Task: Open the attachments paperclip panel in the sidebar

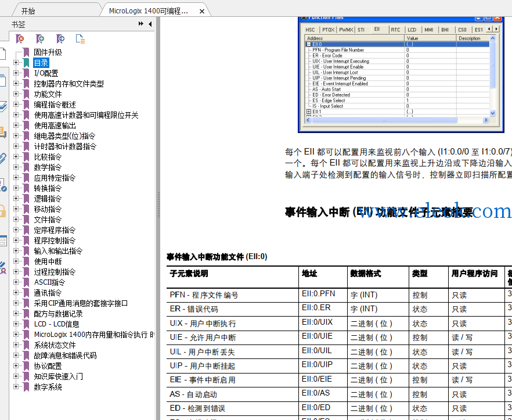Action: [x=2, y=159]
